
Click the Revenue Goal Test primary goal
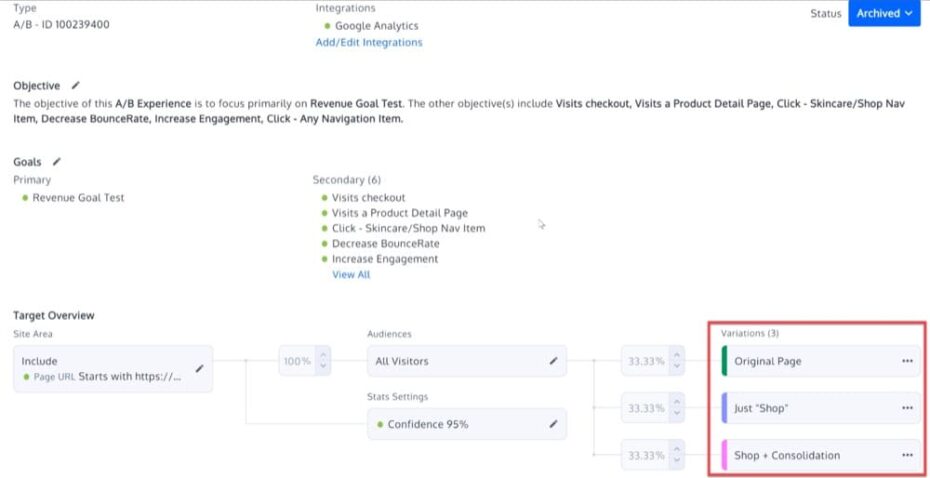[x=78, y=198]
